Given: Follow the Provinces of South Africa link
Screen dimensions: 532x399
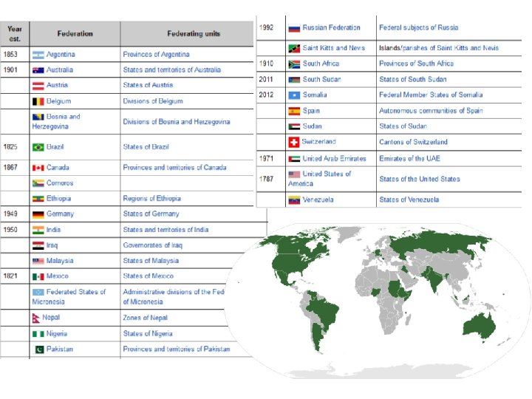Looking at the screenshot, I should 416,64.
